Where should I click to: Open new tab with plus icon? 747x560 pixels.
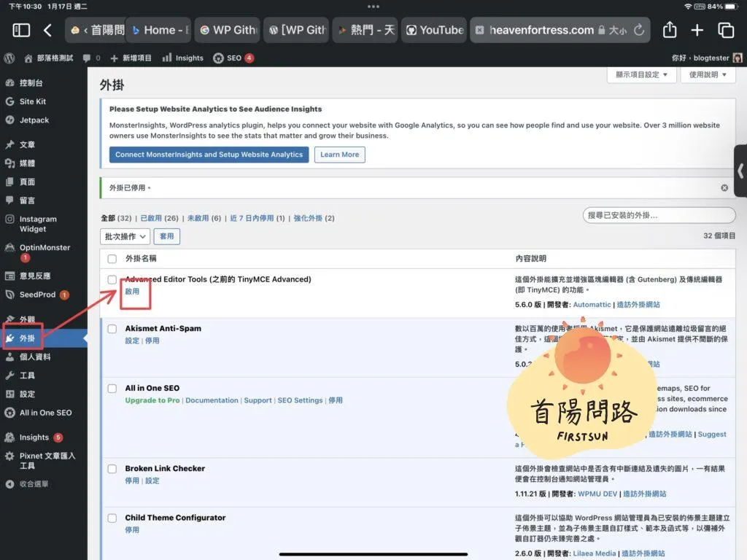click(697, 30)
